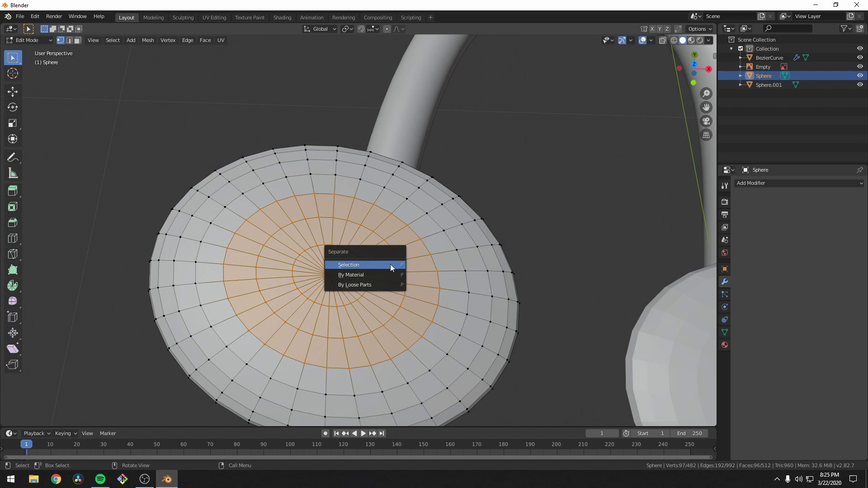Open Spotify from the taskbar
Viewport: 868px width, 488px height.
[x=99, y=479]
